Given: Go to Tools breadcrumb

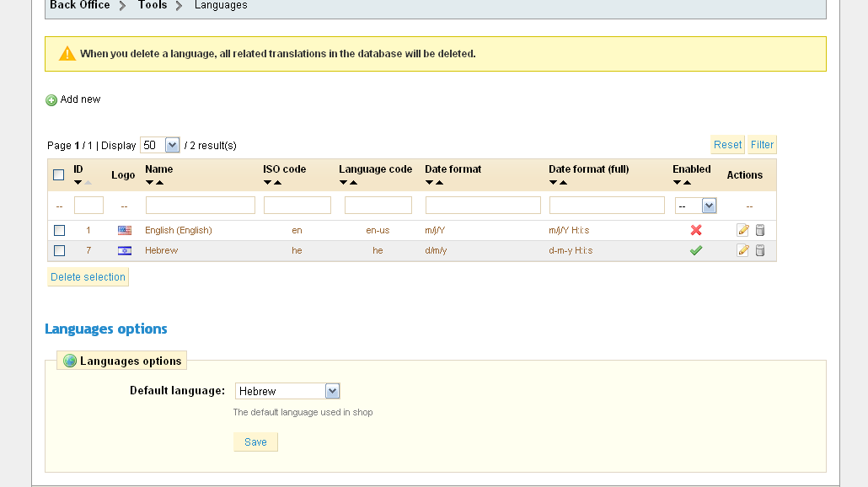Looking at the screenshot, I should [x=153, y=5].
